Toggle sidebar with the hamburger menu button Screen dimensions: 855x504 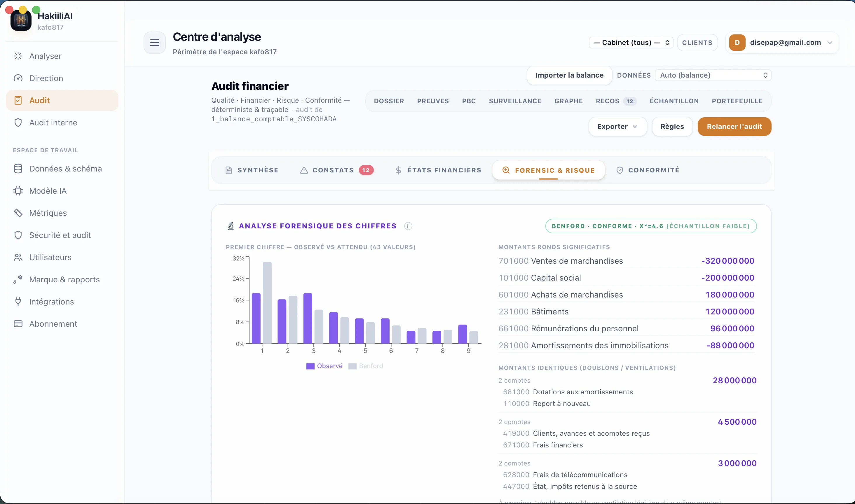click(x=155, y=43)
